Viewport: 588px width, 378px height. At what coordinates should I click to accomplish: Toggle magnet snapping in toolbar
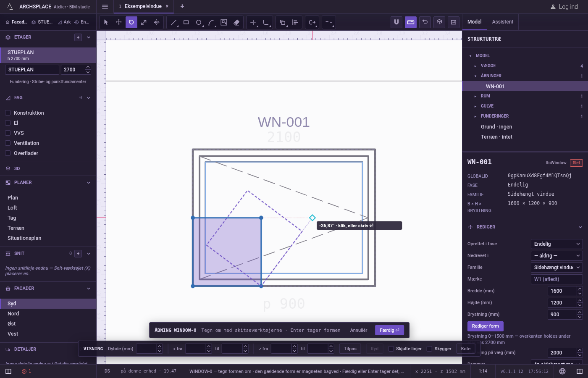pyautogui.click(x=396, y=22)
